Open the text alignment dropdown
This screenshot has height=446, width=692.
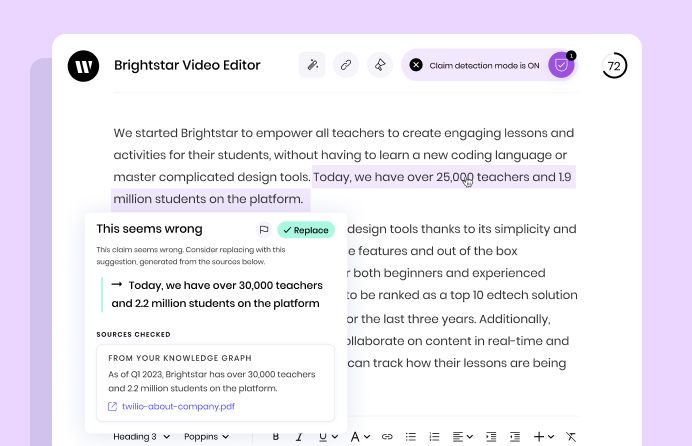pyautogui.click(x=463, y=437)
